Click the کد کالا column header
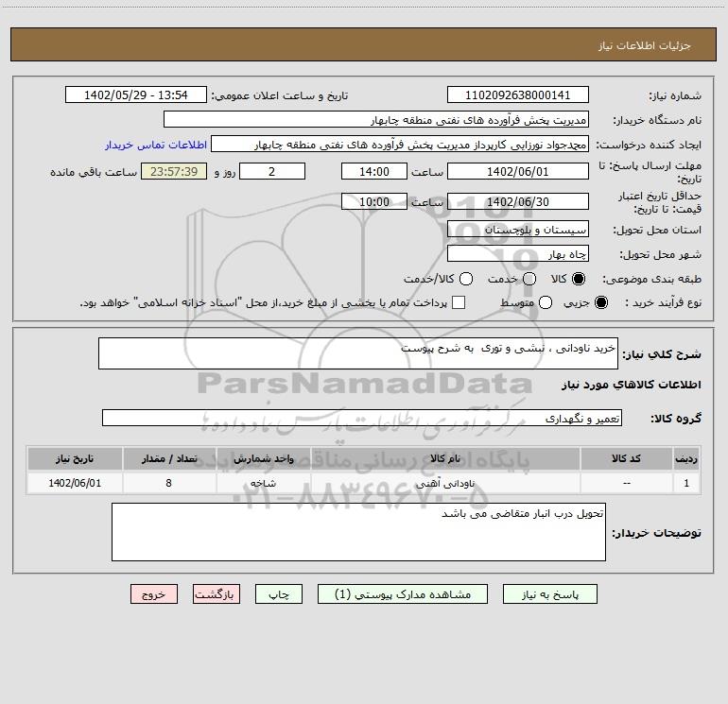Image resolution: width=728 pixels, height=704 pixels. [x=626, y=458]
